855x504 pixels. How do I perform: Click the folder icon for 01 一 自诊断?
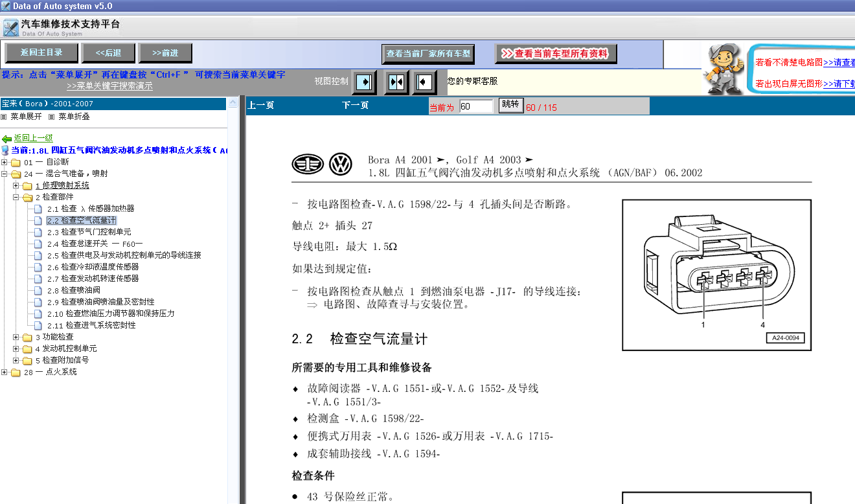[x=16, y=162]
